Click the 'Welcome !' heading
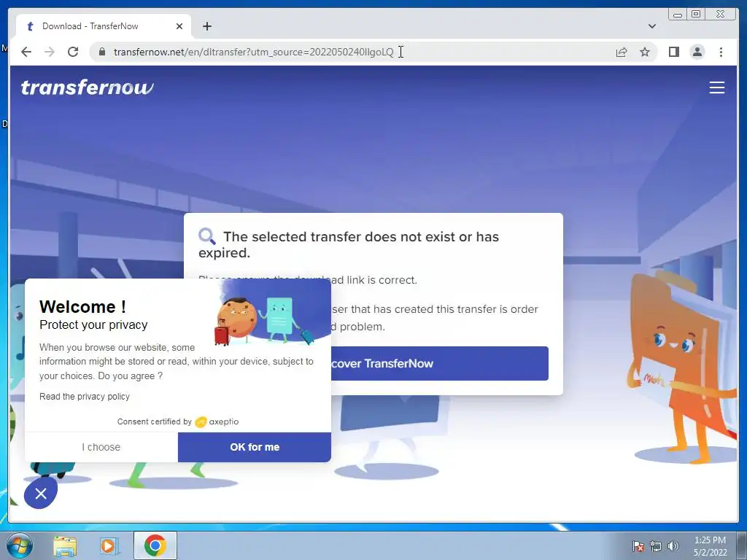Screen dimensions: 747x560 82,307
